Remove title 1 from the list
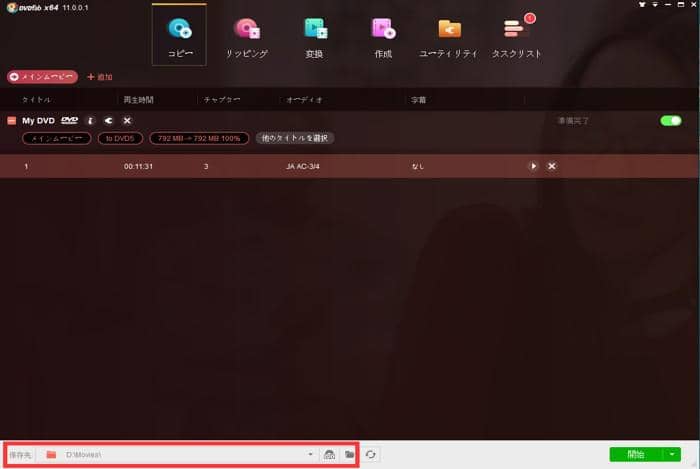Image resolution: width=700 pixels, height=469 pixels. pyautogui.click(x=552, y=166)
